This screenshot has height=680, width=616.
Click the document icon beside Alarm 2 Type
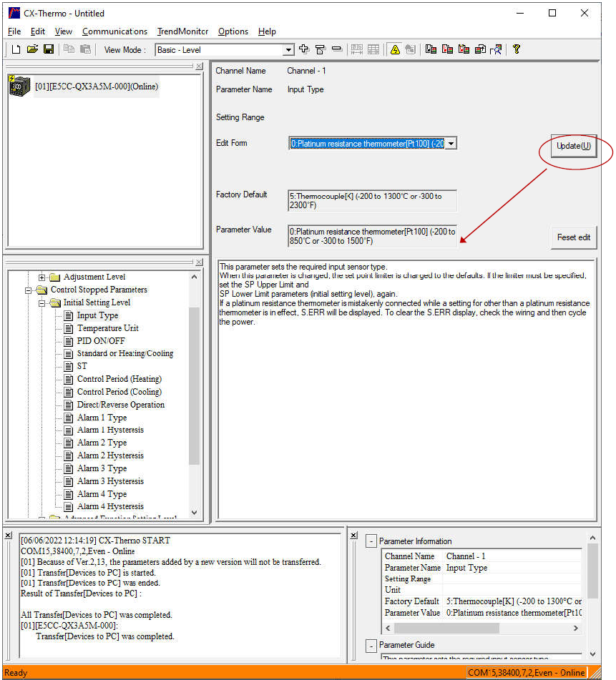click(69, 443)
